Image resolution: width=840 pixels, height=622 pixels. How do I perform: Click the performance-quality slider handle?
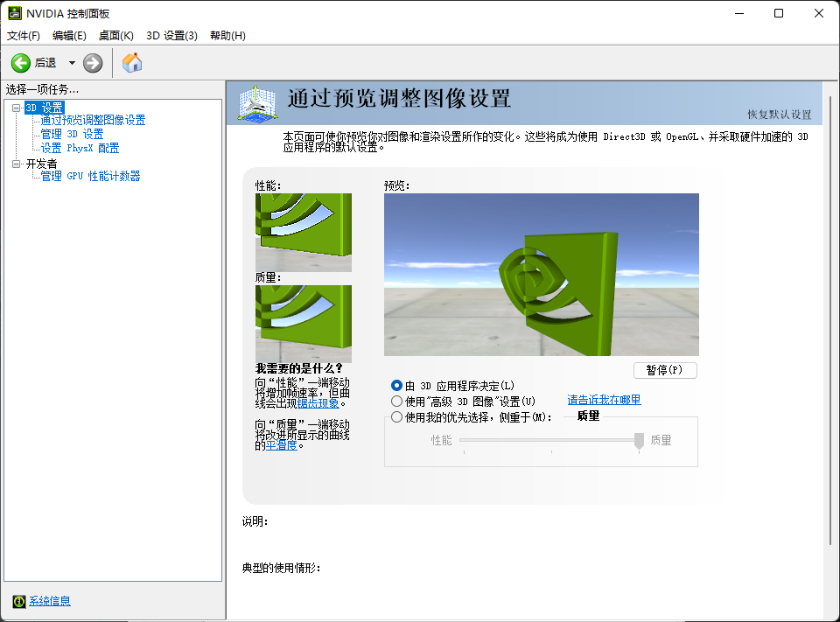coord(640,440)
